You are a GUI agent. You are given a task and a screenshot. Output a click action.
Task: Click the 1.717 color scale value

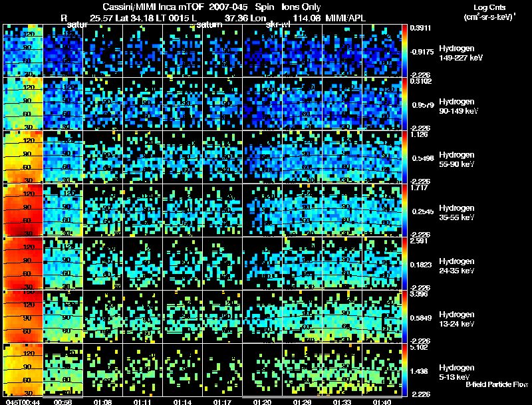(x=418, y=188)
